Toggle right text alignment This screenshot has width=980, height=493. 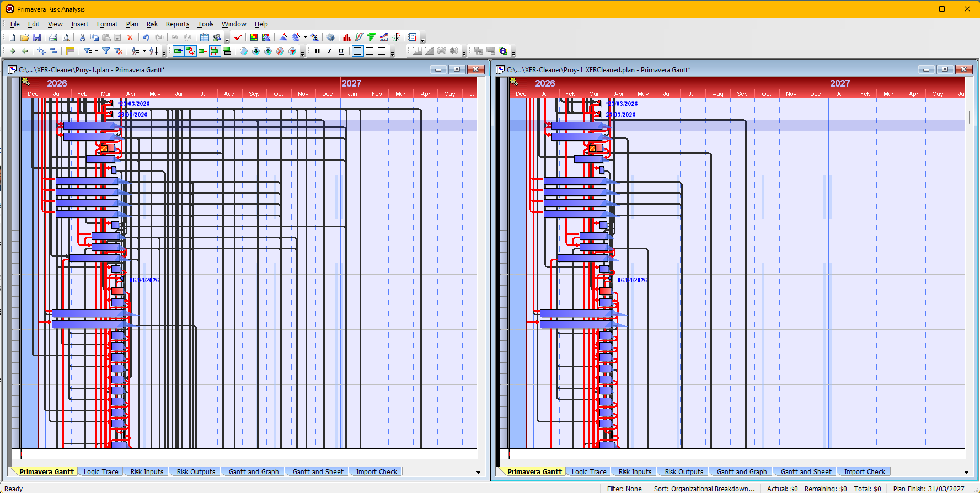coord(382,51)
